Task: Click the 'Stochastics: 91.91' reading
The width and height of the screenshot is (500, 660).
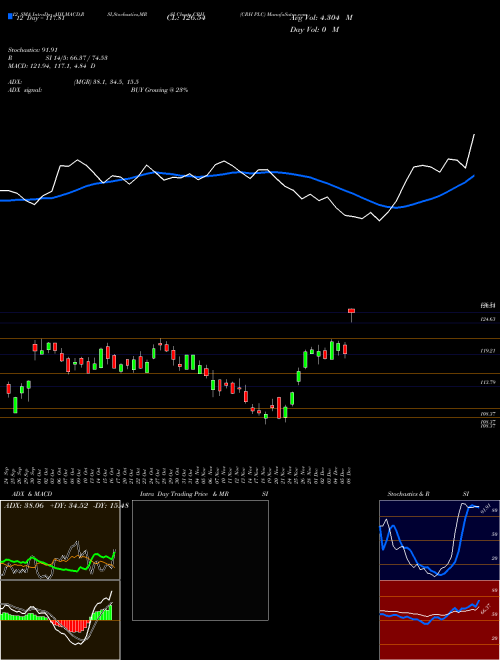Action: click(x=32, y=50)
